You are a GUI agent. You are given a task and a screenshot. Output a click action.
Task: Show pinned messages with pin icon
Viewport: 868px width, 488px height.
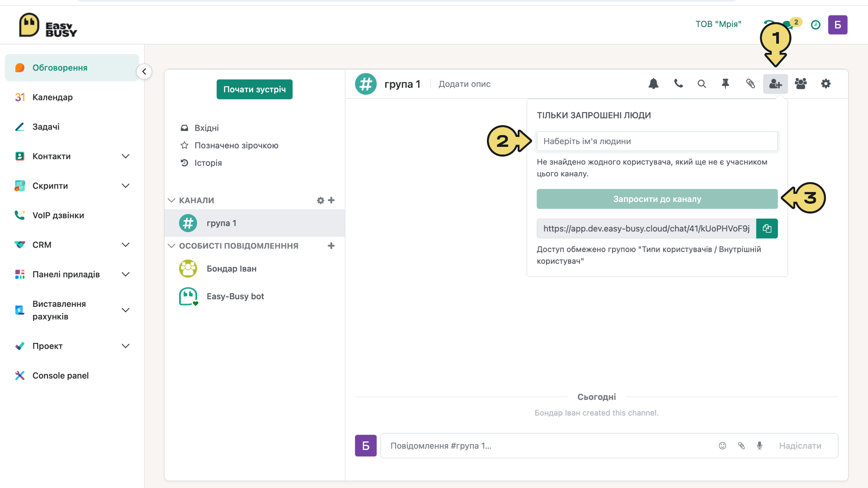(x=726, y=84)
